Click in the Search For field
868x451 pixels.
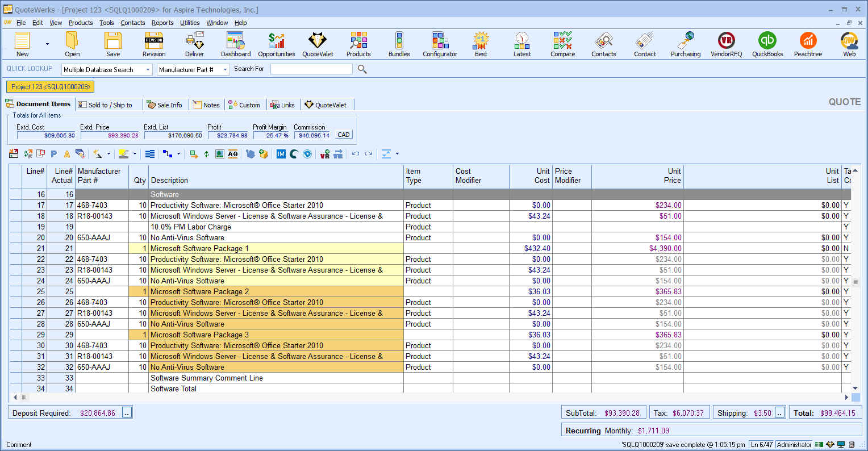(311, 69)
